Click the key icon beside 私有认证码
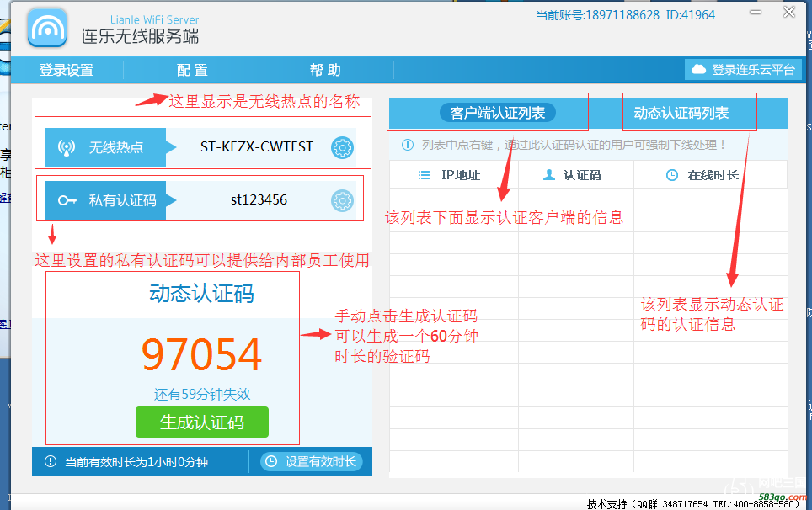 (x=67, y=200)
